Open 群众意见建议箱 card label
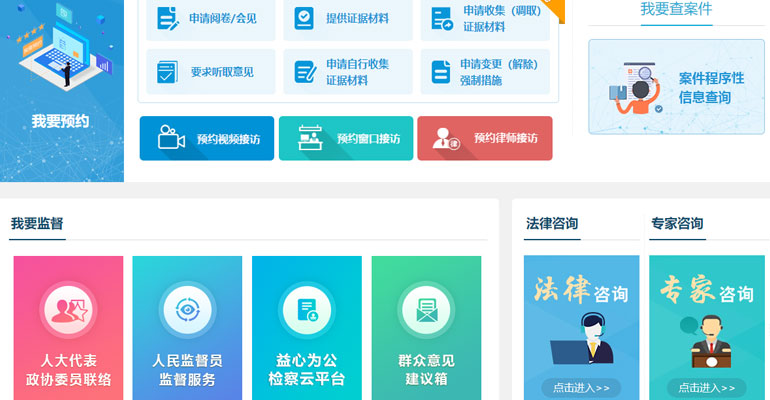The image size is (770, 400). click(x=426, y=370)
